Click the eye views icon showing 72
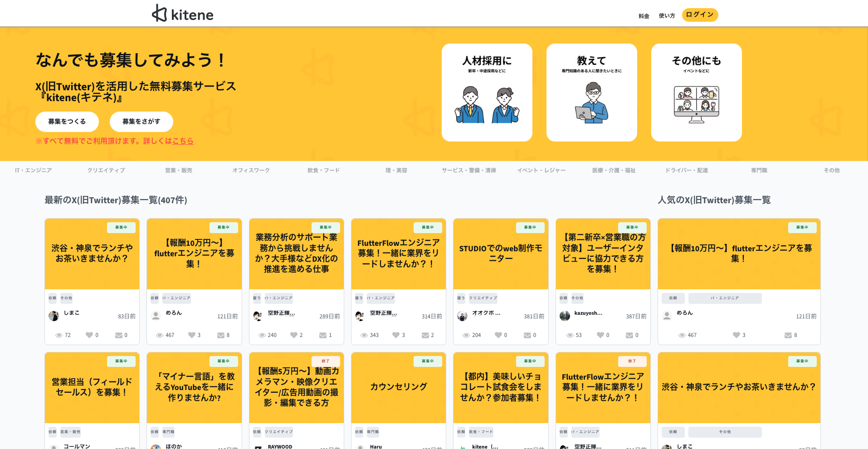Image resolution: width=868 pixels, height=449 pixels. tap(59, 335)
